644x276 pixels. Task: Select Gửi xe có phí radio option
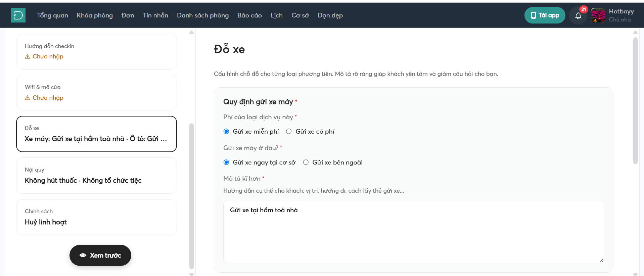(x=289, y=131)
